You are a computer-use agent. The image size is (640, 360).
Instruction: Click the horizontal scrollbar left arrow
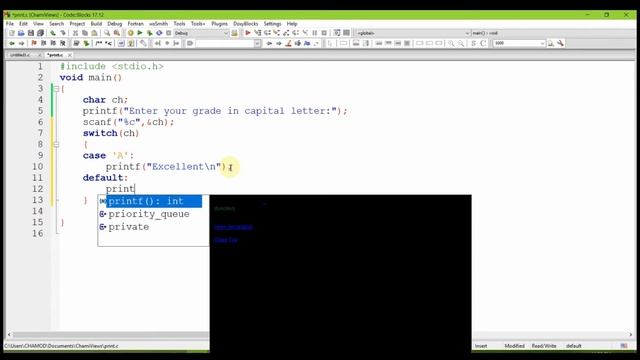pyautogui.click(x=9, y=335)
